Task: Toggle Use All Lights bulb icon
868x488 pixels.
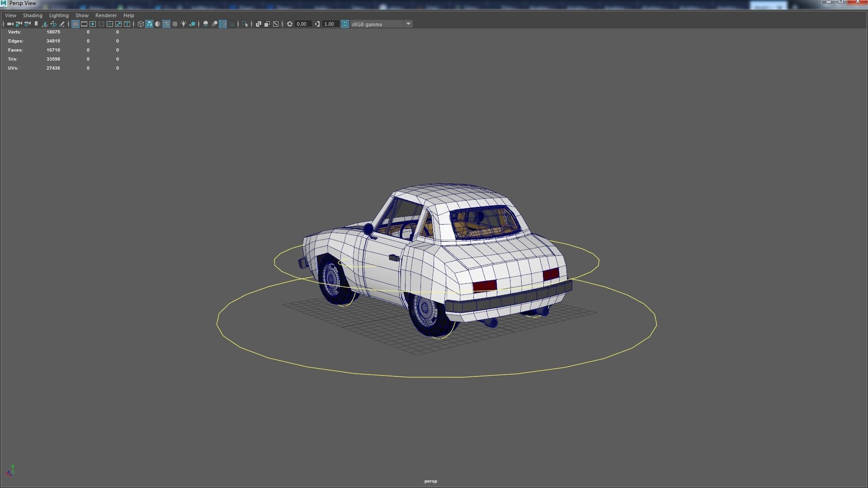Action: tap(184, 24)
